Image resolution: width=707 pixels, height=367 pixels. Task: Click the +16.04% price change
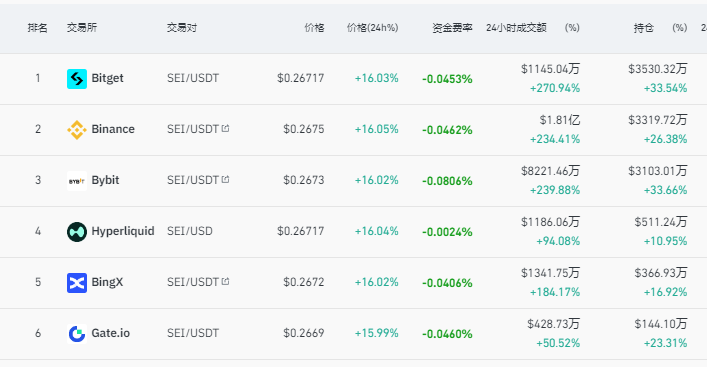click(x=376, y=231)
